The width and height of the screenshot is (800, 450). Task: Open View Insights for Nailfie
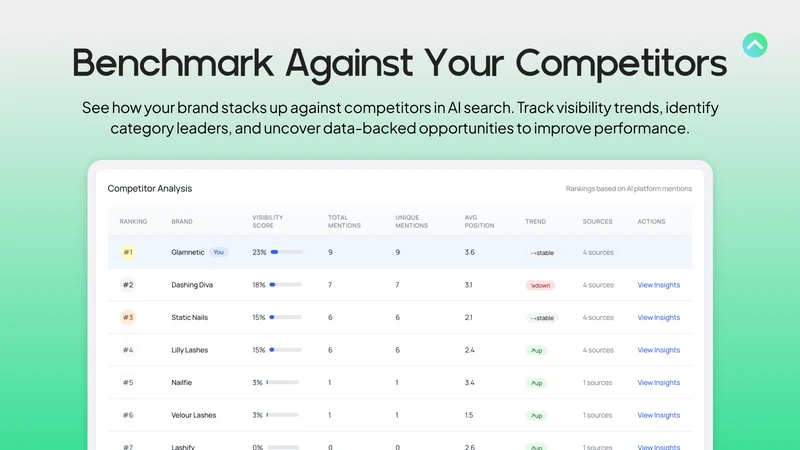click(x=658, y=383)
